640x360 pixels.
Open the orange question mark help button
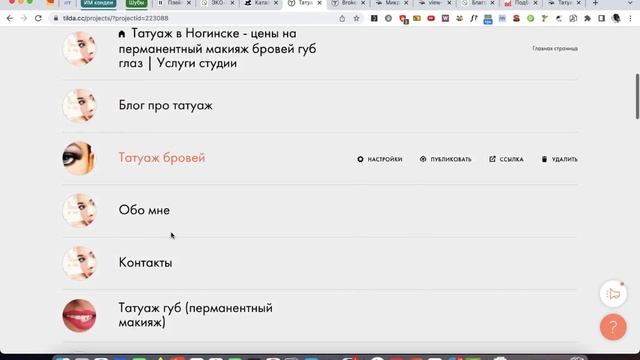coord(613,327)
